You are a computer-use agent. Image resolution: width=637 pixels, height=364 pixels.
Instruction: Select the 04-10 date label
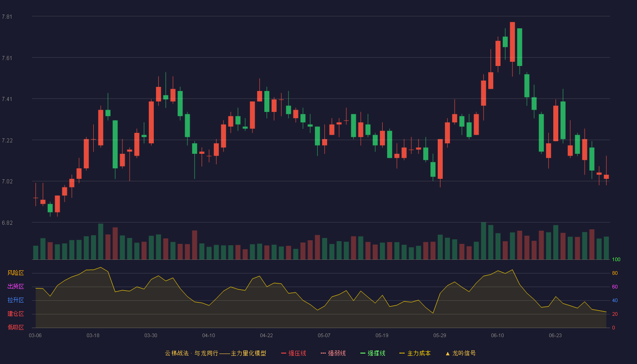tap(208, 335)
